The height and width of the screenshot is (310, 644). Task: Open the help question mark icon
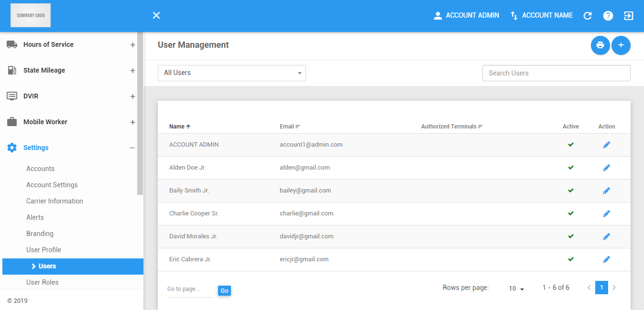608,16
